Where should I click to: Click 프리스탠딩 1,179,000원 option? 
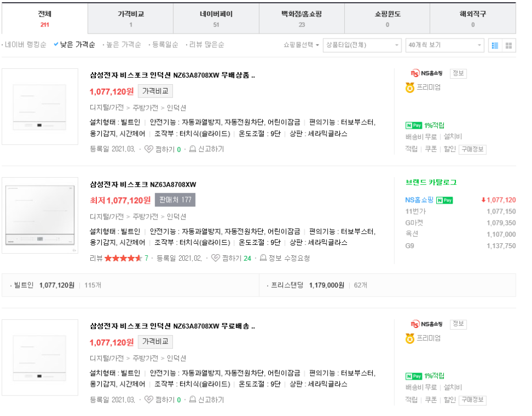[307, 286]
